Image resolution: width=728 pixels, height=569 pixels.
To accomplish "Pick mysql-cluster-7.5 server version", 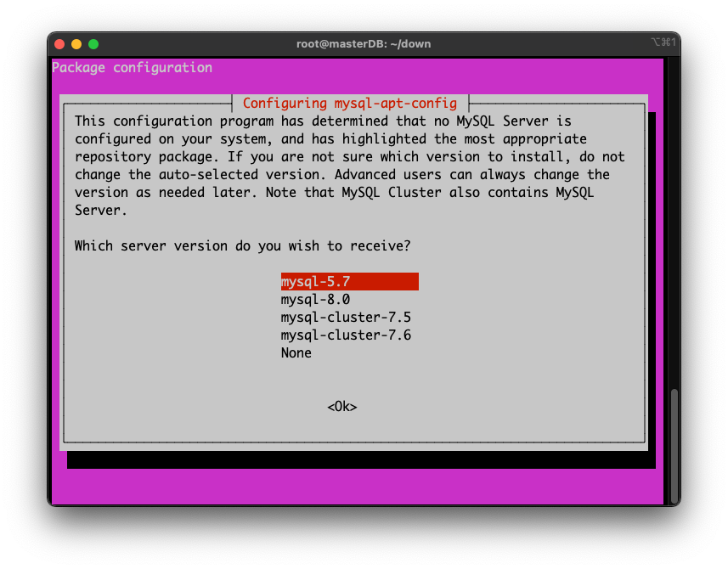I will tap(346, 318).
